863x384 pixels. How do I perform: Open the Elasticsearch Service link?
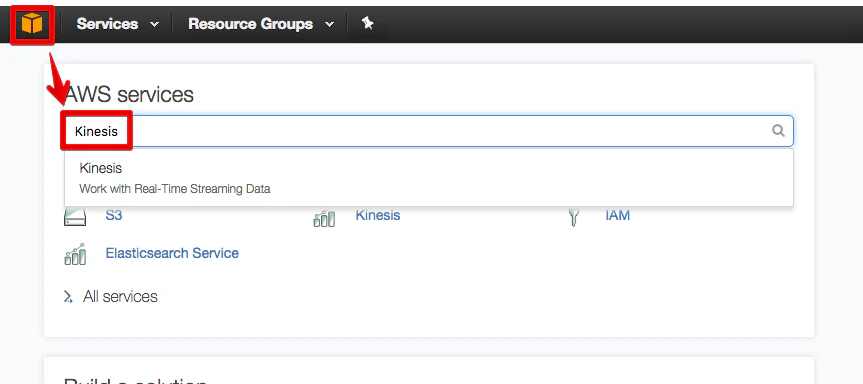tap(172, 253)
